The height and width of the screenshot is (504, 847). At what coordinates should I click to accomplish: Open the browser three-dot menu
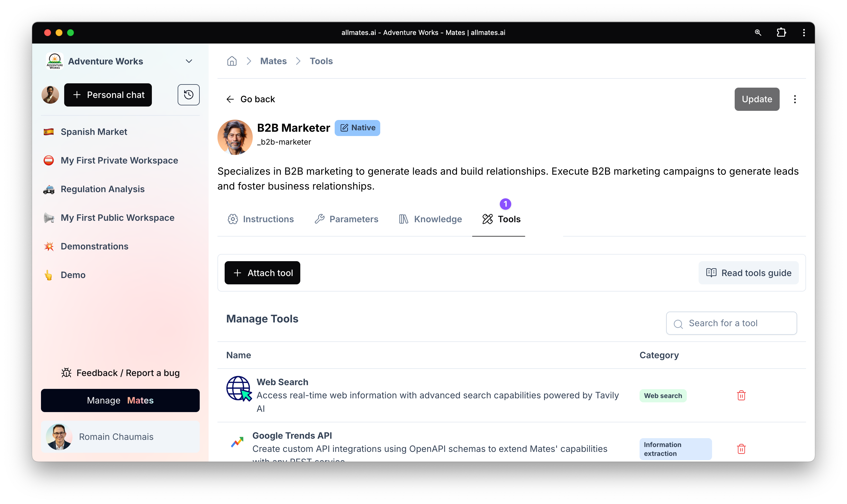click(x=803, y=33)
